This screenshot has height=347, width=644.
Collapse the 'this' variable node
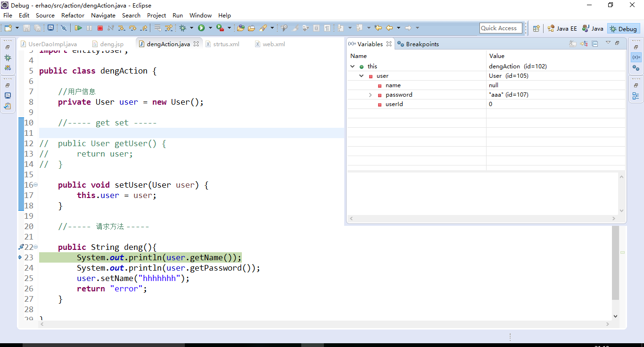tap(352, 66)
